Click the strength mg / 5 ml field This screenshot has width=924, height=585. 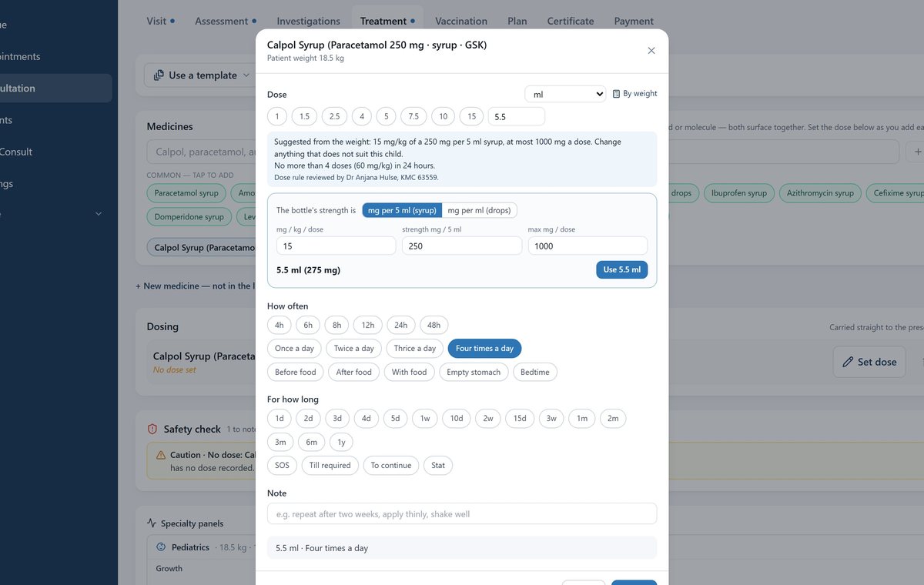click(462, 246)
